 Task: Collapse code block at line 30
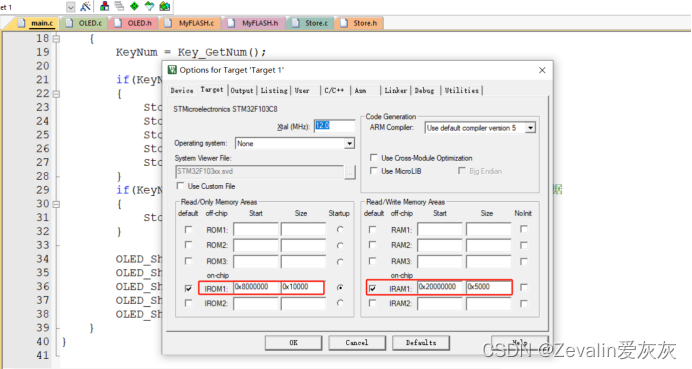[56, 204]
